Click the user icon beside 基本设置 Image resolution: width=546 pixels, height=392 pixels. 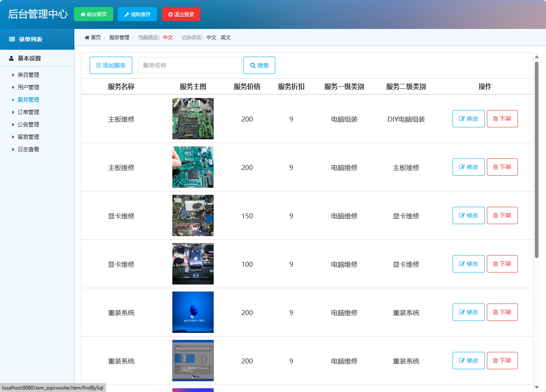tap(11, 58)
